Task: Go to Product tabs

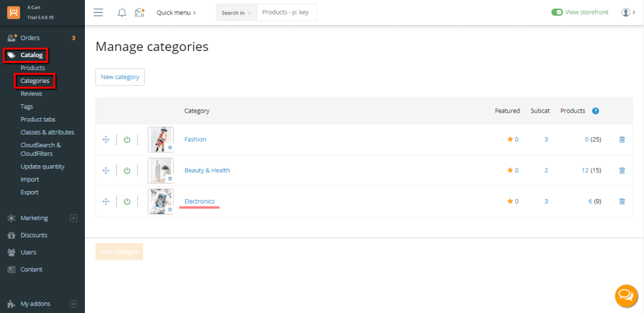Action: tap(38, 119)
